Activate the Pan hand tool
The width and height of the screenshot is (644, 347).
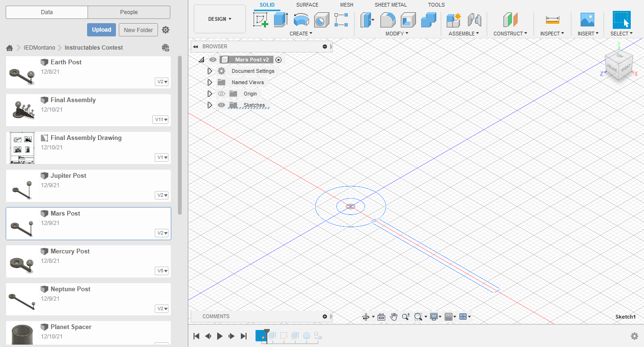(394, 317)
